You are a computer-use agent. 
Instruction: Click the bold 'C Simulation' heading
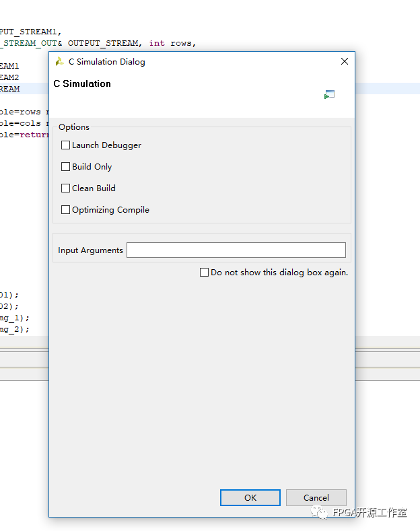[x=82, y=84]
